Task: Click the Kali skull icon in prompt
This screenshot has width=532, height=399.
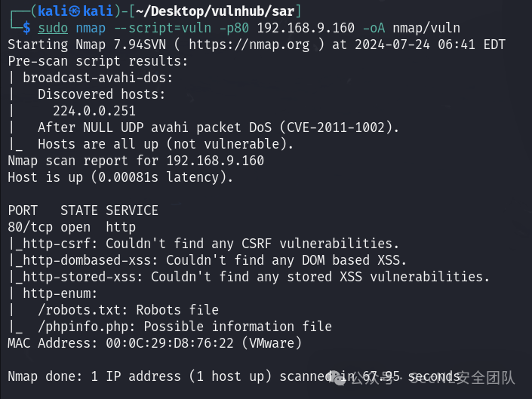Action: (75, 11)
